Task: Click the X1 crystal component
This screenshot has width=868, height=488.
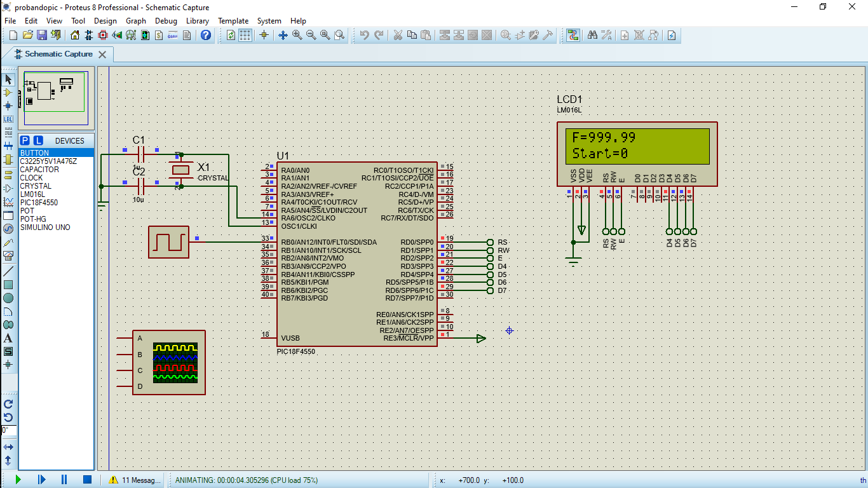Action: (x=181, y=170)
